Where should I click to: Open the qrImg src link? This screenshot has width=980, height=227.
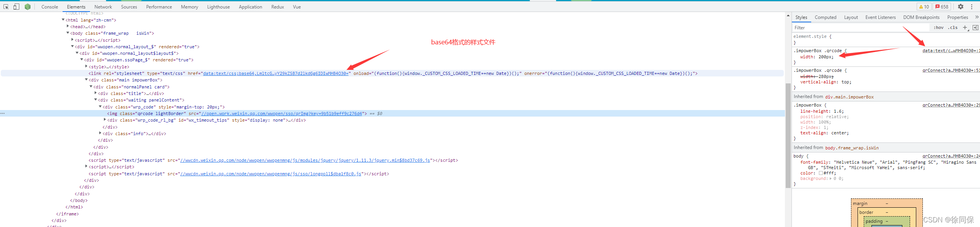tap(282, 113)
